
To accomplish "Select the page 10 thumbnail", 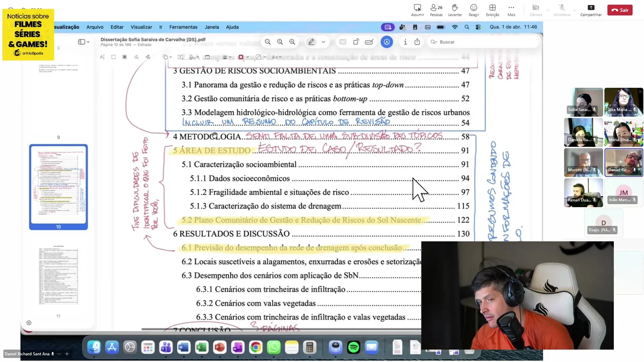I will pyautogui.click(x=58, y=187).
